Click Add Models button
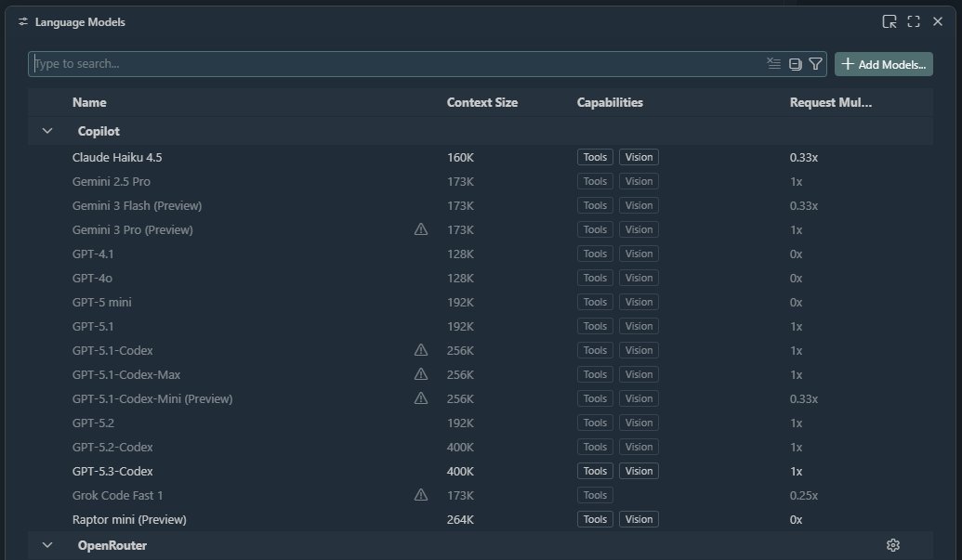 click(x=884, y=64)
